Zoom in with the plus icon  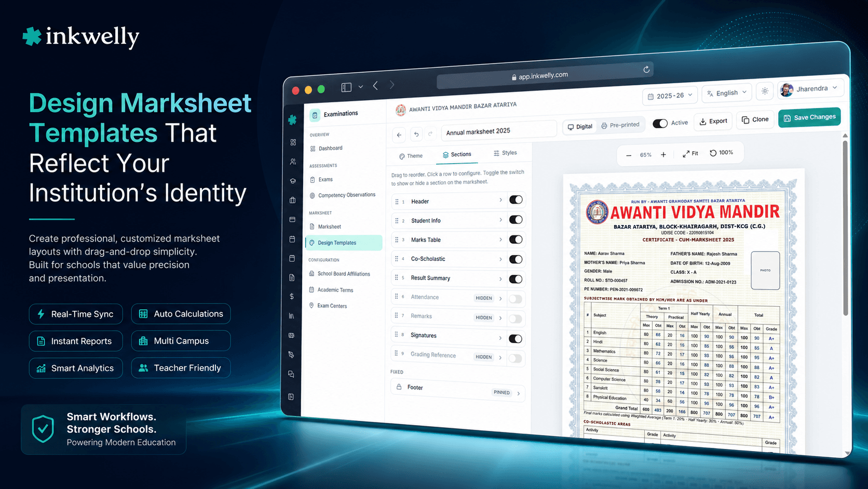(663, 154)
